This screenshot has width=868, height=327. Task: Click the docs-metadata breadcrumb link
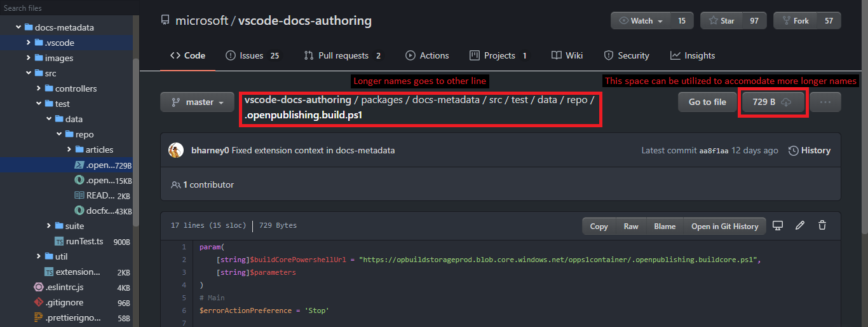click(x=447, y=100)
